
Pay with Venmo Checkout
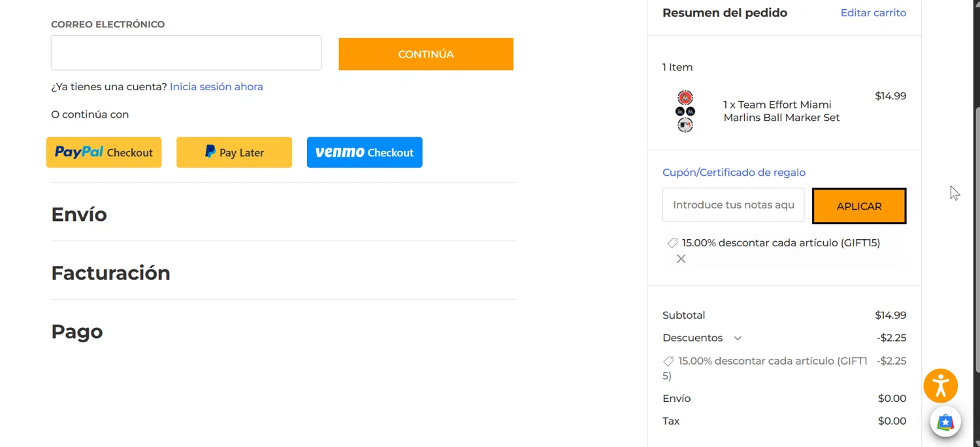(365, 152)
